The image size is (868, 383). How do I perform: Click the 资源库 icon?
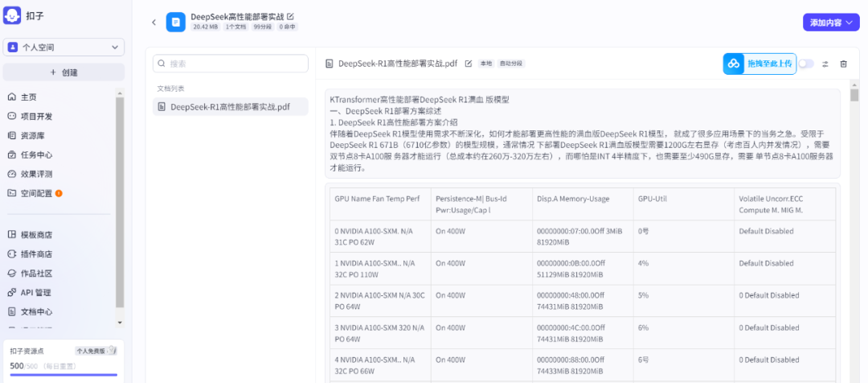pyautogui.click(x=11, y=135)
